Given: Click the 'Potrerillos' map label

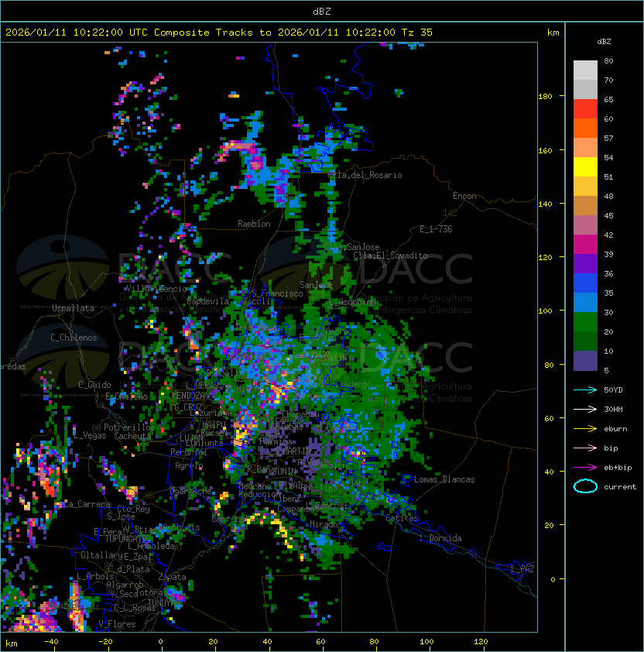Looking at the screenshot, I should pyautogui.click(x=129, y=427).
